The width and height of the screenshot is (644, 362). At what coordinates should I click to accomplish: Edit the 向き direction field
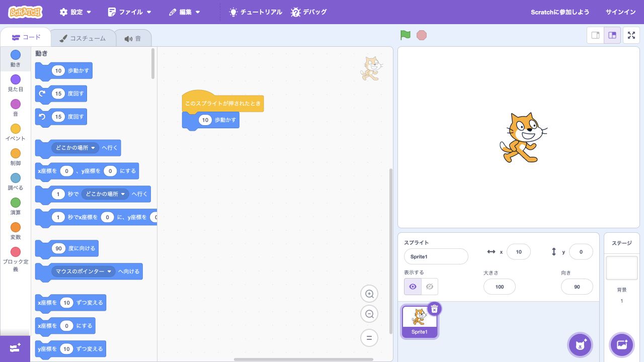click(x=577, y=287)
